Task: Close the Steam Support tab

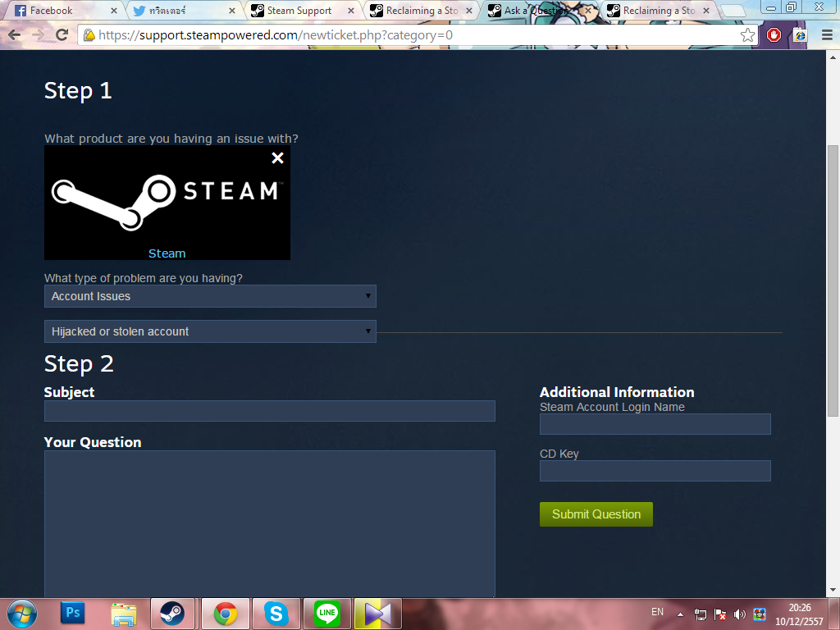Action: [x=351, y=11]
